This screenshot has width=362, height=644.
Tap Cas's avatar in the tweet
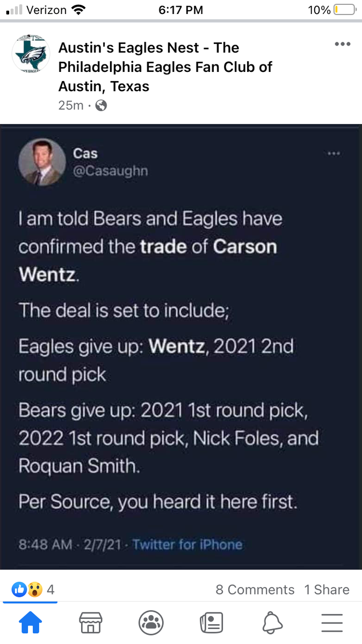point(42,162)
